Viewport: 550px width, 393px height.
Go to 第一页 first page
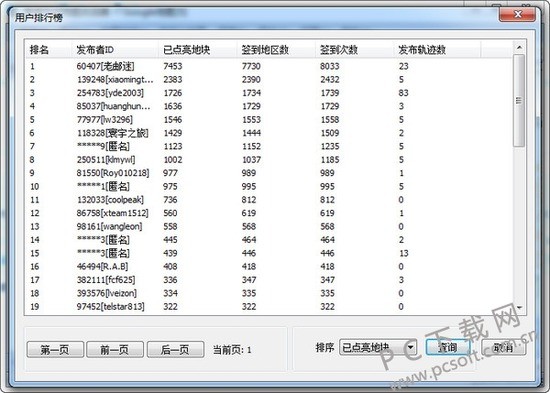point(55,349)
